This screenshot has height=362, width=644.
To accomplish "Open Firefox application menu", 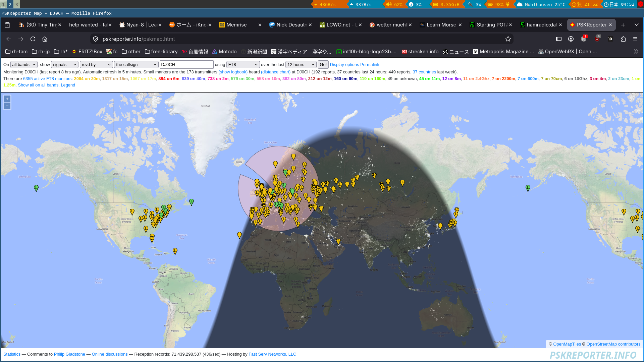I will (635, 39).
